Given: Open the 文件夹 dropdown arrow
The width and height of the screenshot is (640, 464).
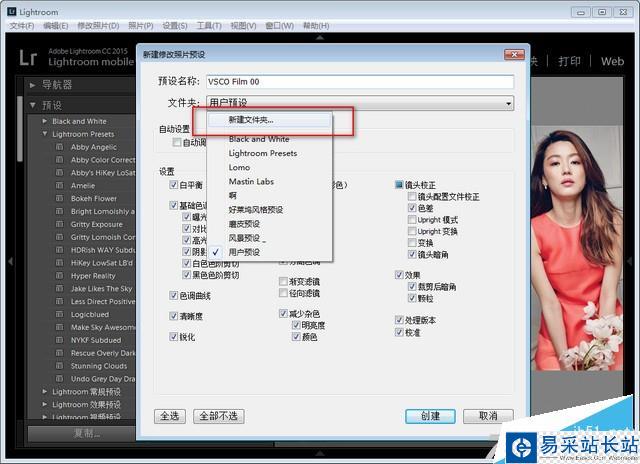Looking at the screenshot, I should (x=509, y=103).
